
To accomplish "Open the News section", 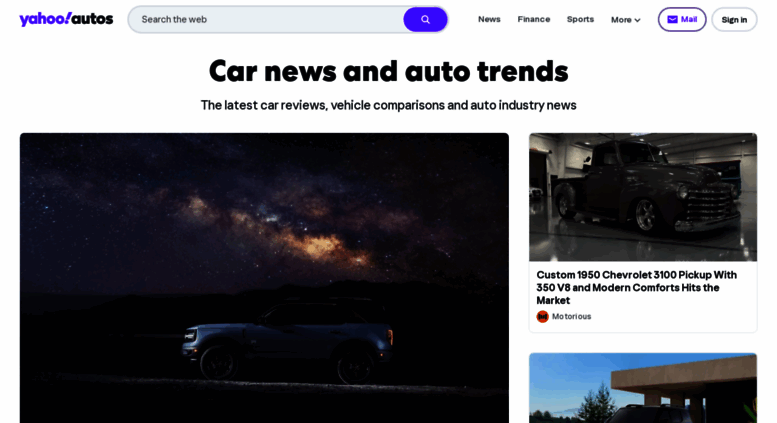I will 489,19.
